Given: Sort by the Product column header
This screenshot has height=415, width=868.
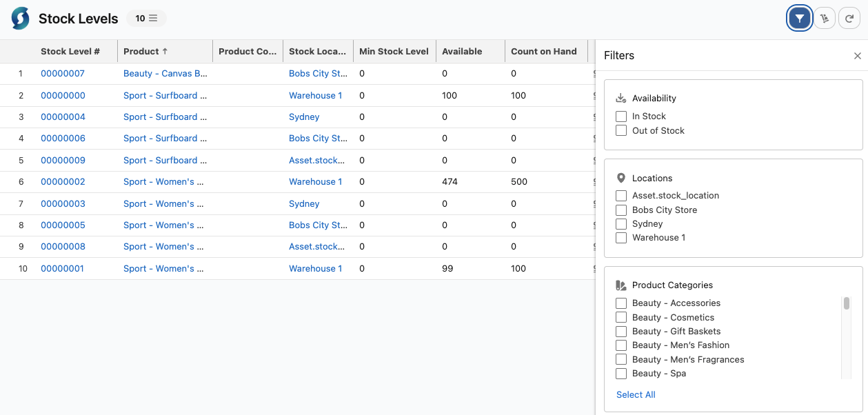Looking at the screenshot, I should tap(165, 51).
